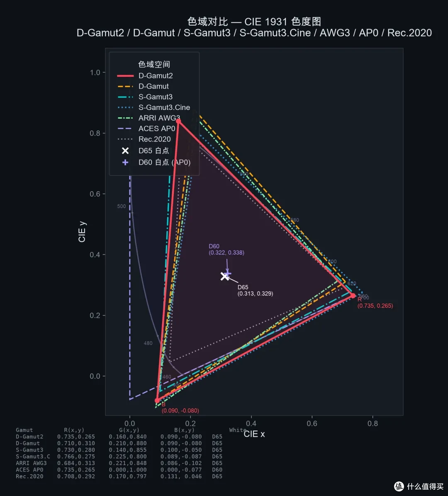Click the teal dash-dot S-Gamut3 legend sample

pos(125,97)
